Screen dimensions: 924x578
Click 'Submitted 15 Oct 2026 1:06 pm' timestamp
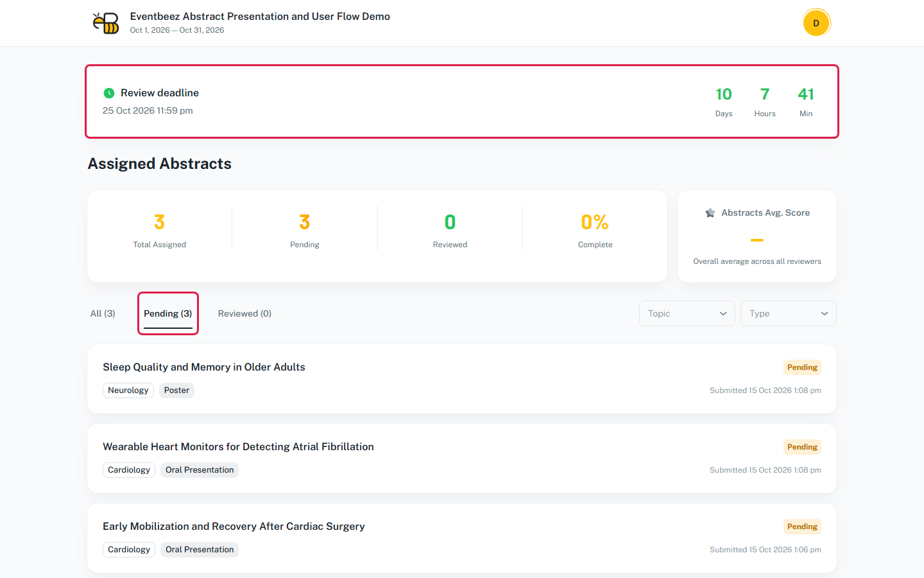[x=766, y=550]
